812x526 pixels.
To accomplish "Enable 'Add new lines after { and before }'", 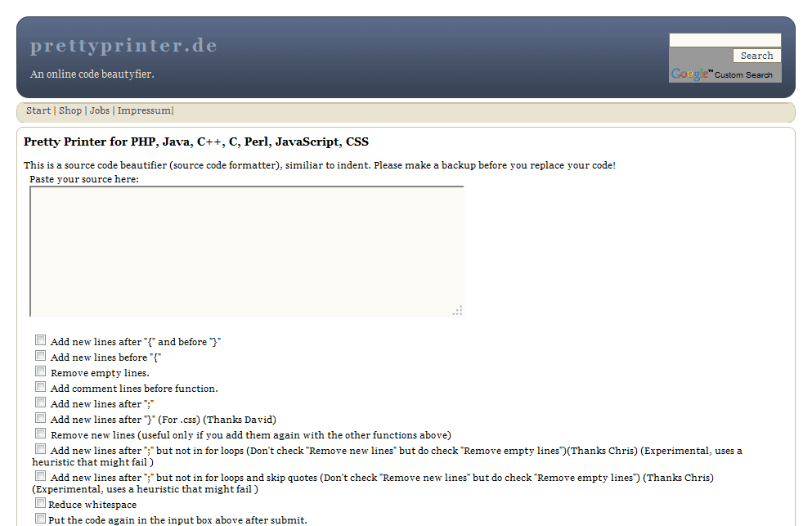I will [x=40, y=340].
